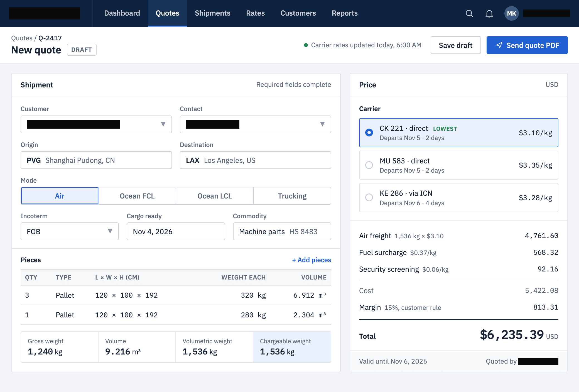The image size is (579, 392).
Task: Click the 6.912 m³ volume cell
Action: (310, 295)
